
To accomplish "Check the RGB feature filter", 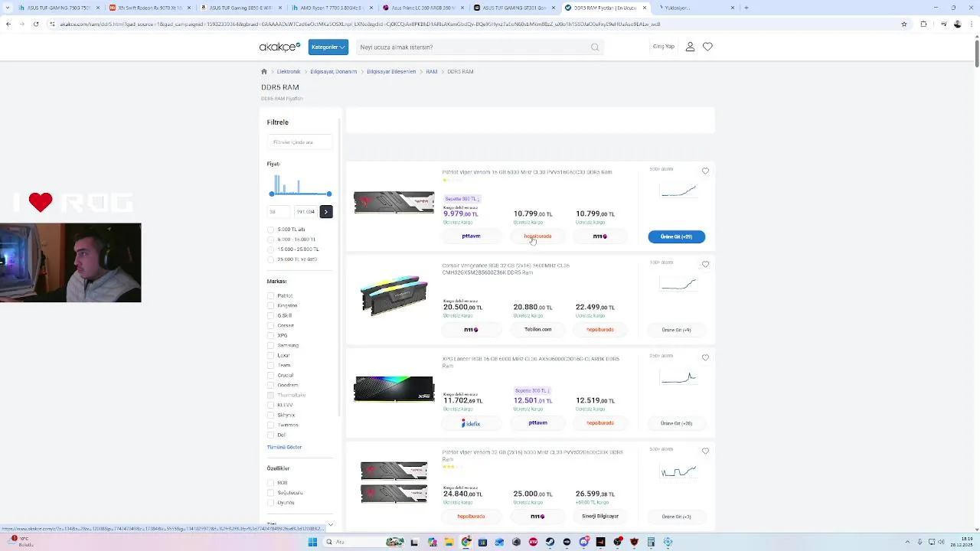I will click(x=270, y=483).
